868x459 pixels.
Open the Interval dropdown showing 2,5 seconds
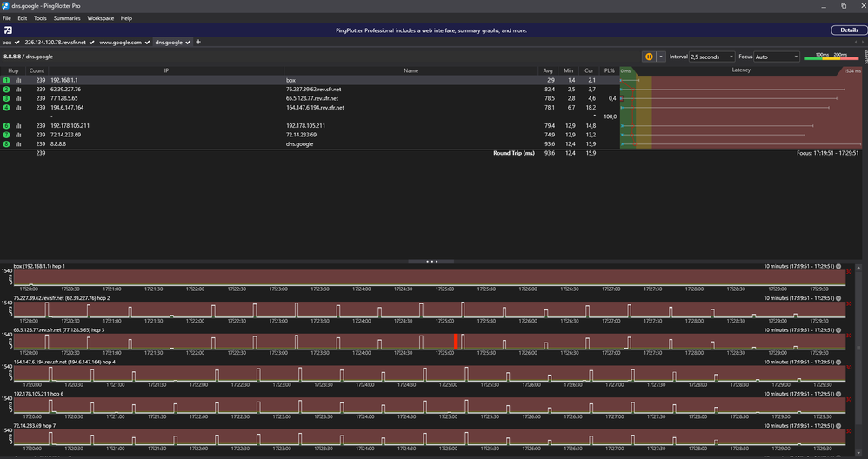[x=711, y=57]
